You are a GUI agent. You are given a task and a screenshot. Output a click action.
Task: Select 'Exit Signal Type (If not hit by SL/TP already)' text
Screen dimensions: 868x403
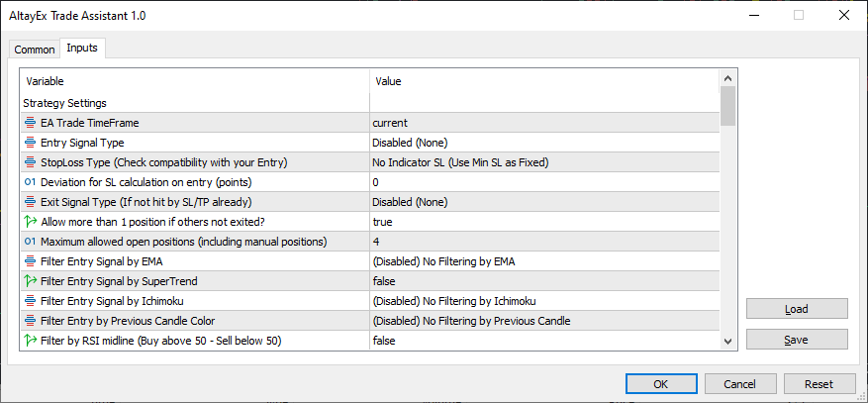click(146, 202)
